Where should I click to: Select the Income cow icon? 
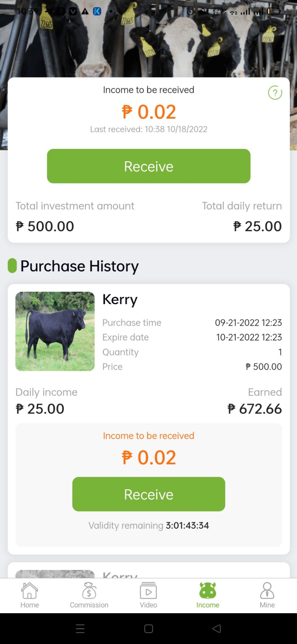[208, 591]
